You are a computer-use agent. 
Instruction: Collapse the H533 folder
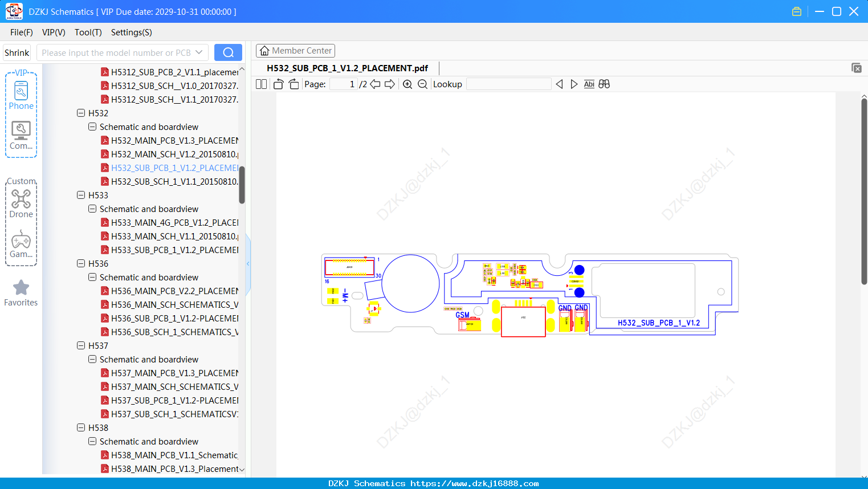tap(81, 195)
